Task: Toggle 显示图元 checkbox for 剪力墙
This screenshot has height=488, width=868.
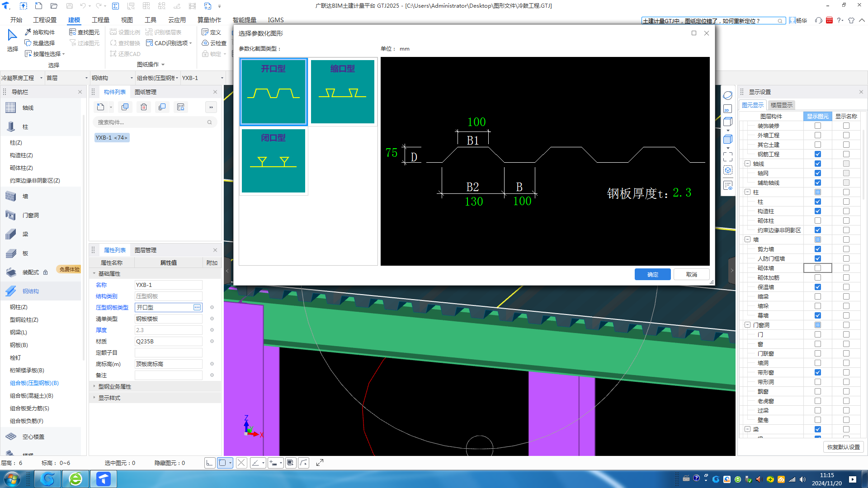Action: coord(817,249)
